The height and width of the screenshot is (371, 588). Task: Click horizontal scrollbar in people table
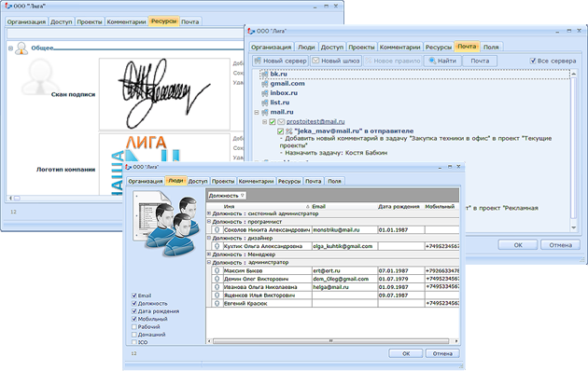[331, 341]
